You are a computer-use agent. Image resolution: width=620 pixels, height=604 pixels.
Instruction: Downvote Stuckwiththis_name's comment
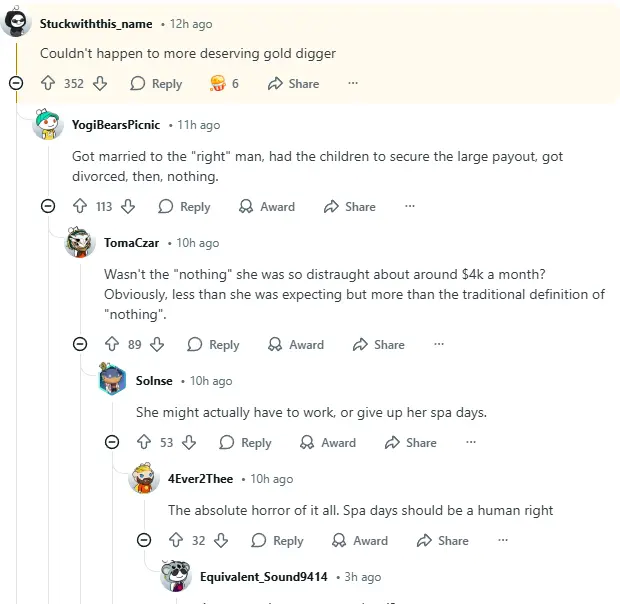[100, 84]
